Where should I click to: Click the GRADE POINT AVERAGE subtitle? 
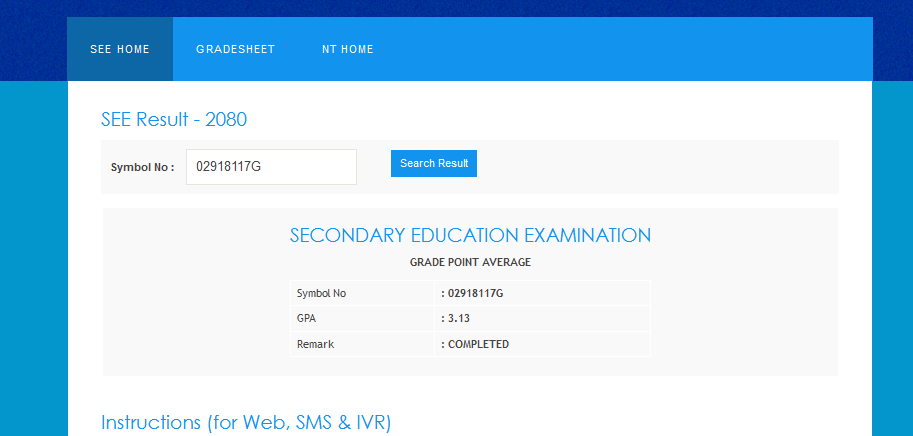pyautogui.click(x=470, y=262)
